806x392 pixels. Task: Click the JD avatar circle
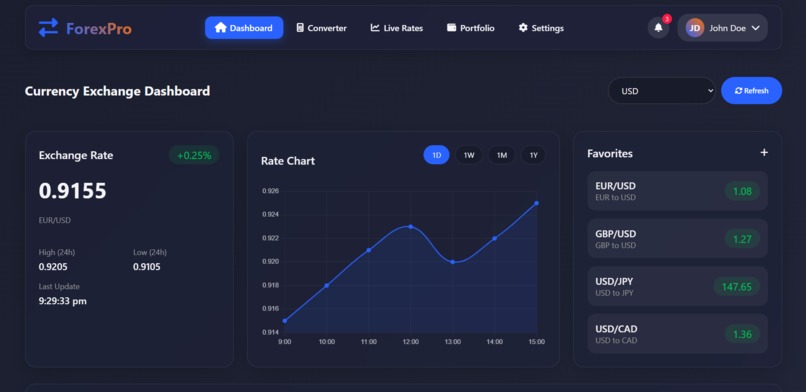click(x=694, y=28)
